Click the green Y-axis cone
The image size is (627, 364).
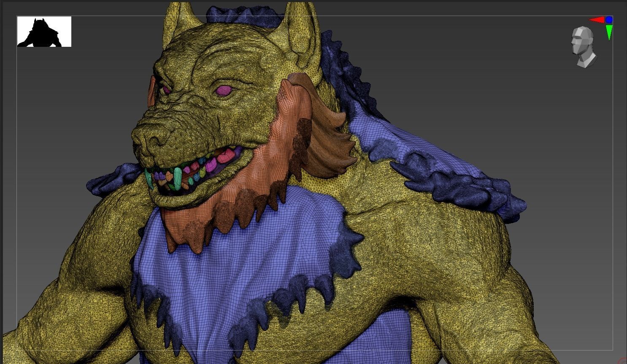[609, 32]
